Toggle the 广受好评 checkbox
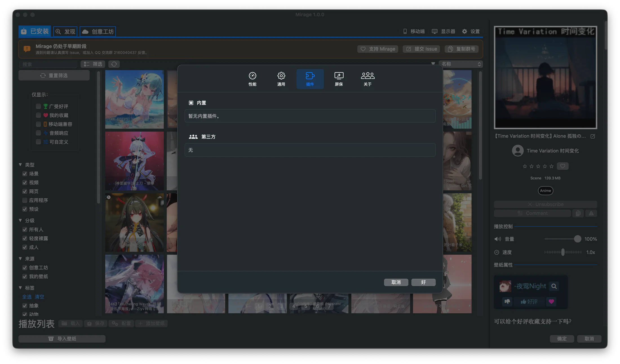The height and width of the screenshot is (364, 620). point(38,106)
